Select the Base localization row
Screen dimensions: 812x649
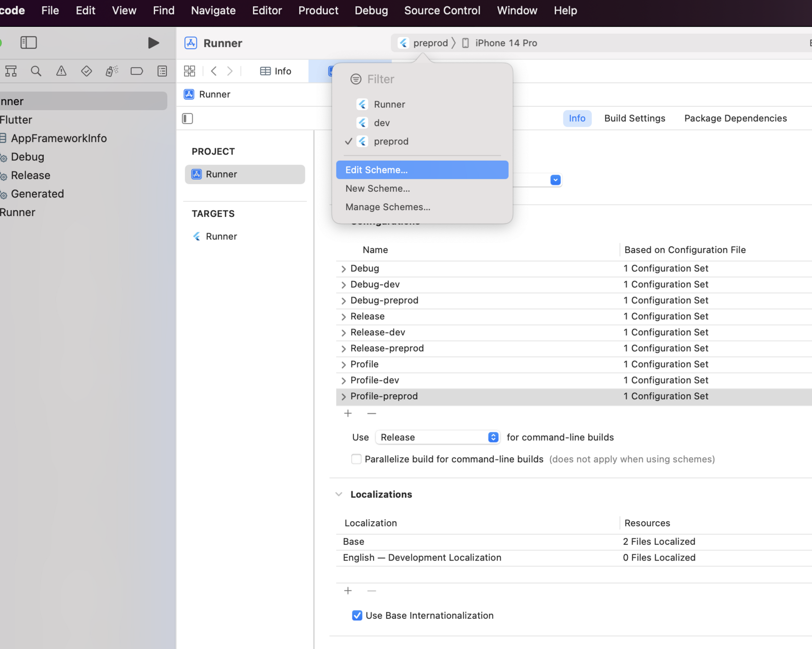pos(574,542)
